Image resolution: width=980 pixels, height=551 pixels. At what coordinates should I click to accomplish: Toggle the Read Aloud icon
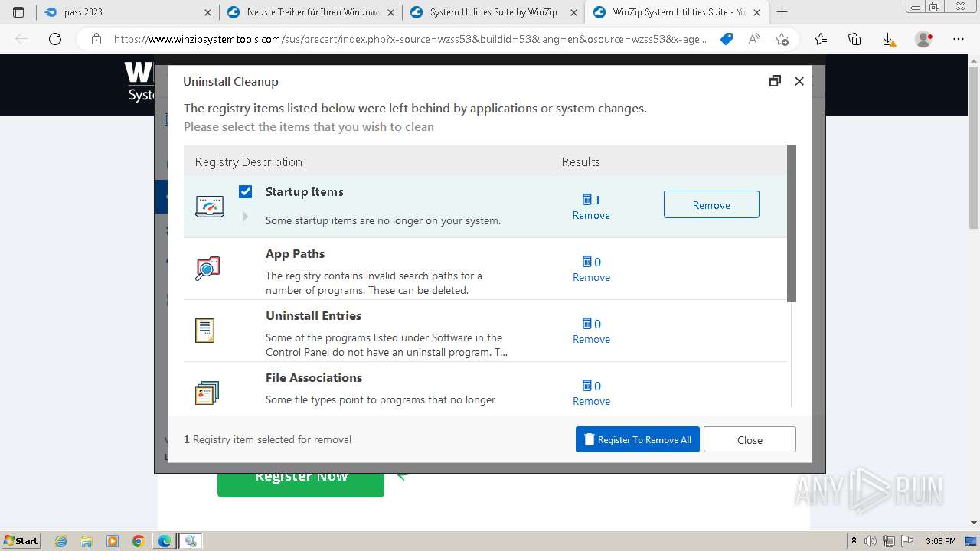tap(754, 39)
